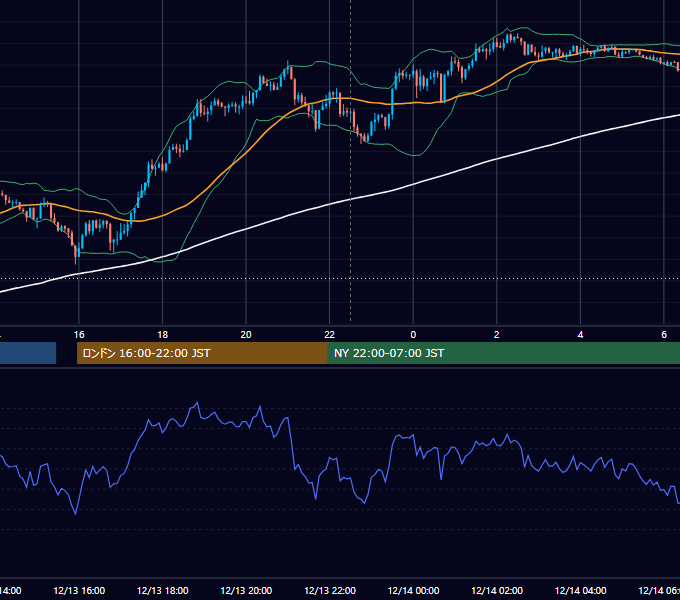Image resolution: width=680 pixels, height=600 pixels.
Task: Click hour label 0 on candlestick time axis
Action: click(413, 335)
